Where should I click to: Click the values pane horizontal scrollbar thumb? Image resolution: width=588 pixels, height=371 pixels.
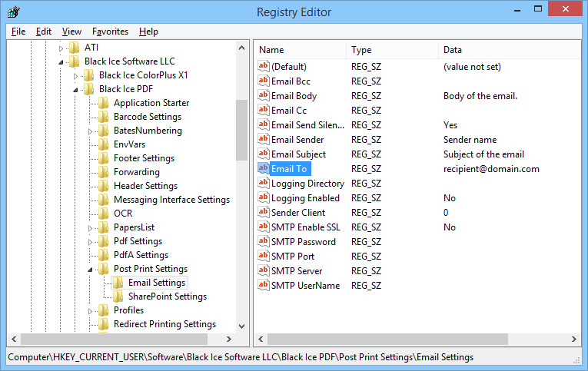click(387, 340)
